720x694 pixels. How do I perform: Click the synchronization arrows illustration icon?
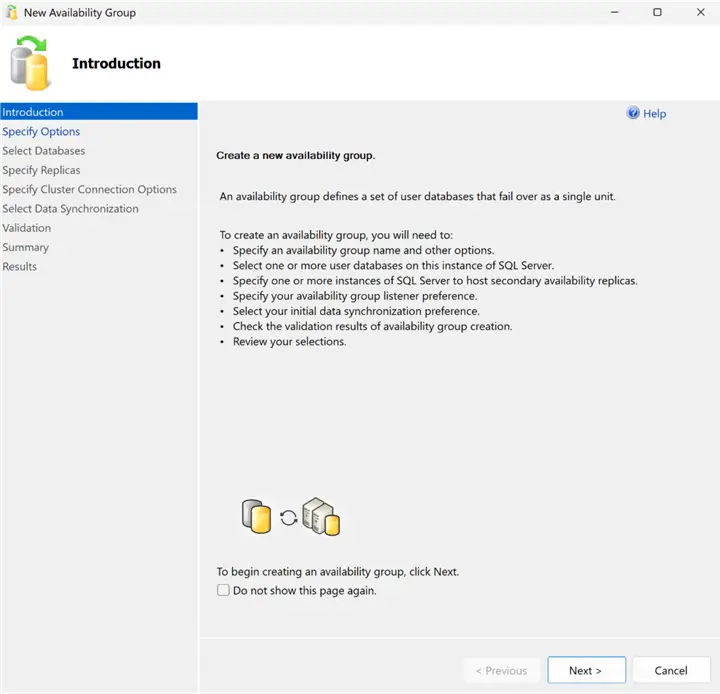(289, 518)
